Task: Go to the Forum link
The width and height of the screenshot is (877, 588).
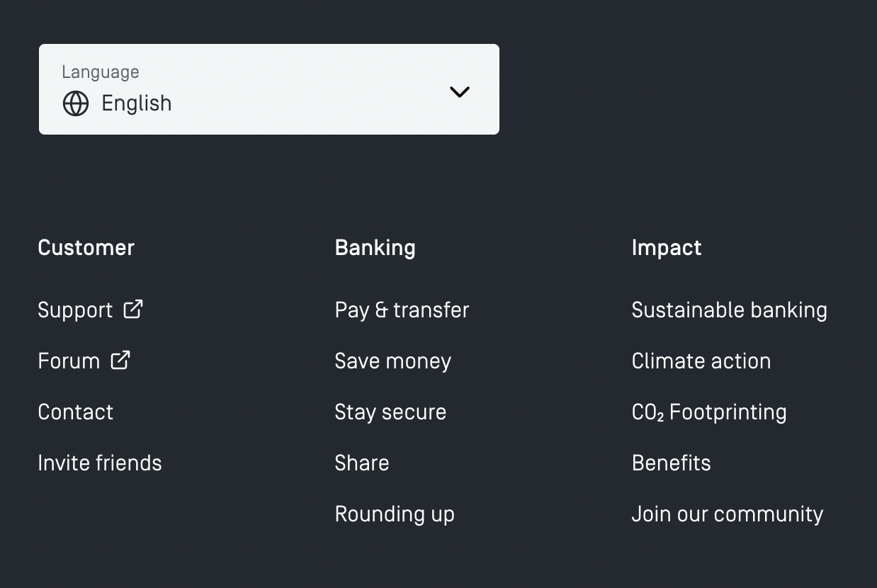Action: pos(69,361)
